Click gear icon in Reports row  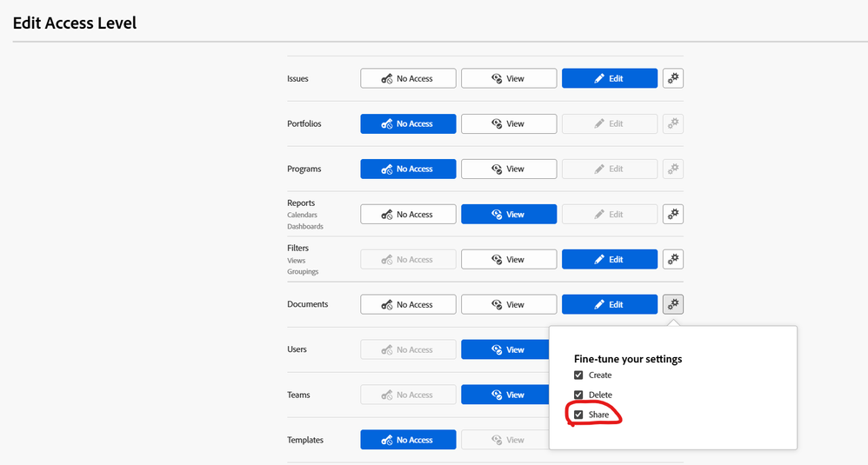click(672, 214)
